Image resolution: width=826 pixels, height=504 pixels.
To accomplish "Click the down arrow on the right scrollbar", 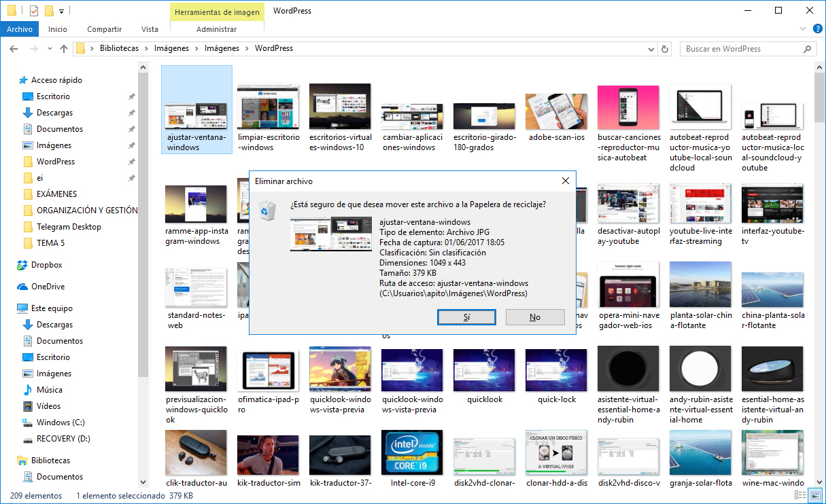I will (x=821, y=482).
